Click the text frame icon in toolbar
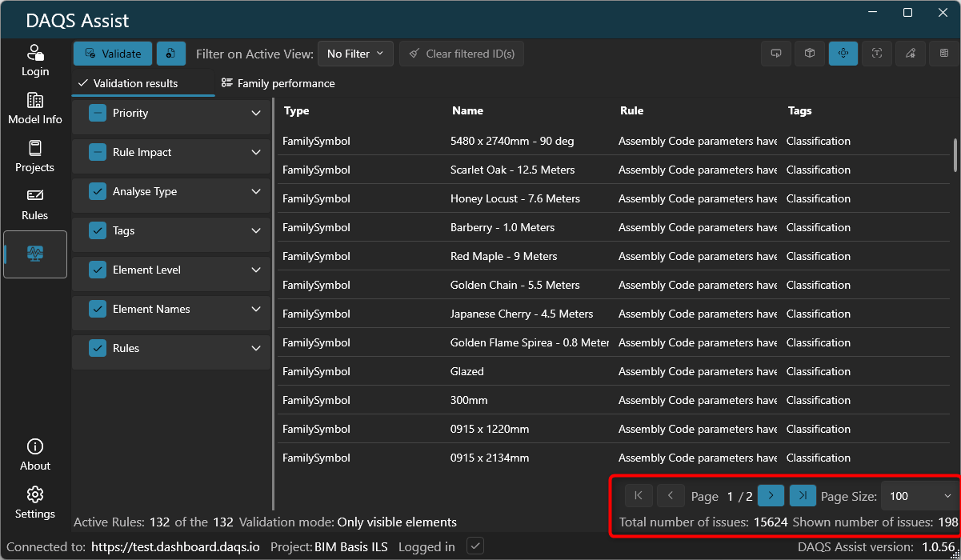The image size is (961, 560). [x=877, y=54]
